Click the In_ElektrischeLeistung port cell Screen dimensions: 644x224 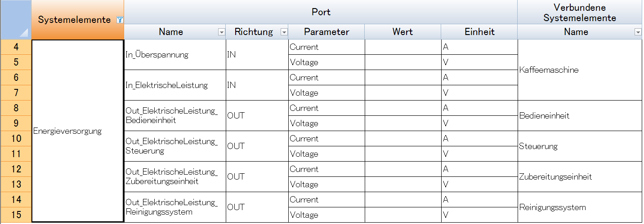click(174, 85)
